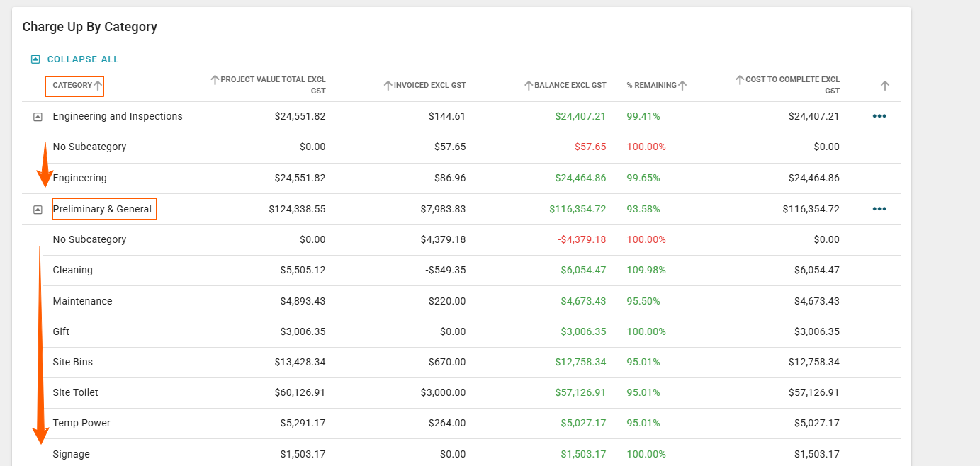Click the $264.00 invoiced amount

pos(447,423)
